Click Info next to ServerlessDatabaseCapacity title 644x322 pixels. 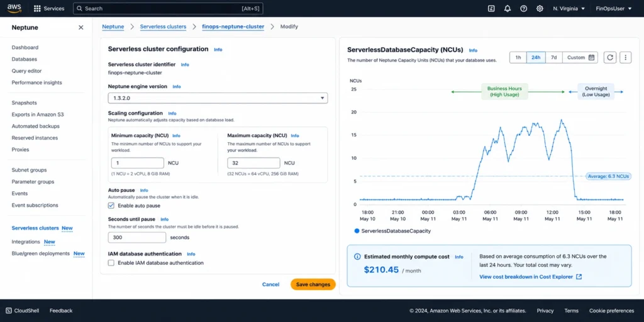[x=473, y=50]
